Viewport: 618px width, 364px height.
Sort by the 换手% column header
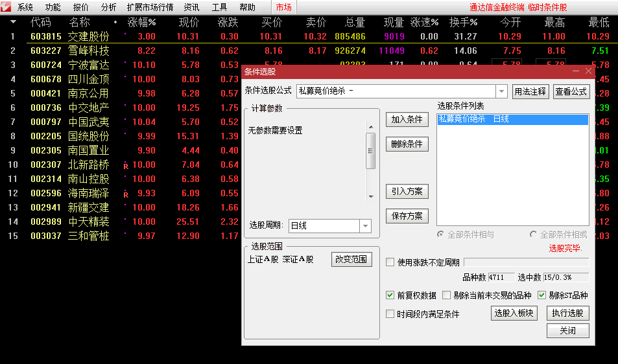463,23
